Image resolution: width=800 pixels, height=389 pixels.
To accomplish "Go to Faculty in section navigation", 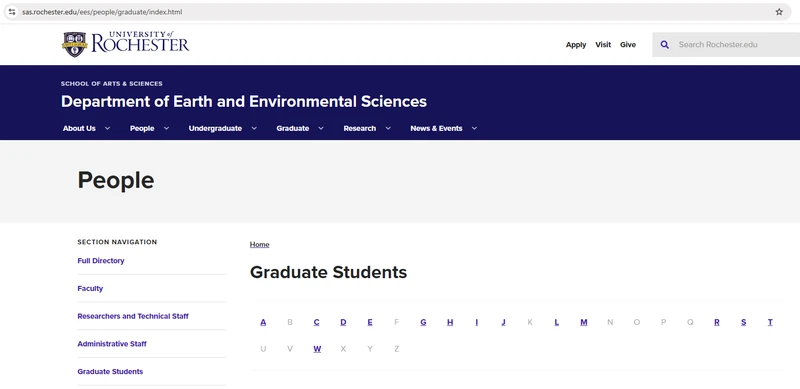I will click(90, 288).
